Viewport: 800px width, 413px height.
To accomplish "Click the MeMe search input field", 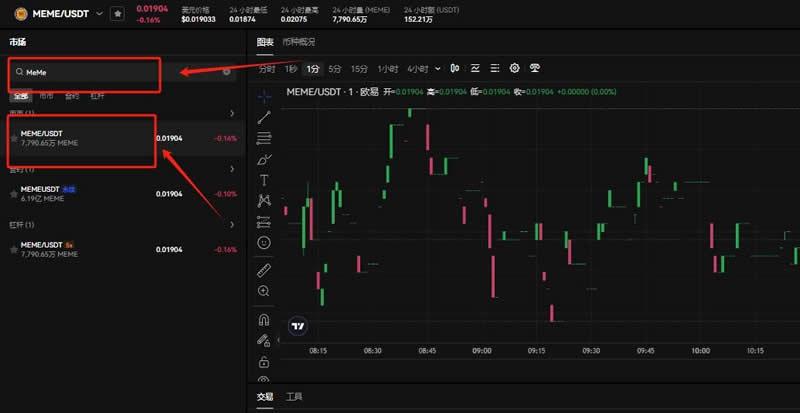I will [124, 72].
